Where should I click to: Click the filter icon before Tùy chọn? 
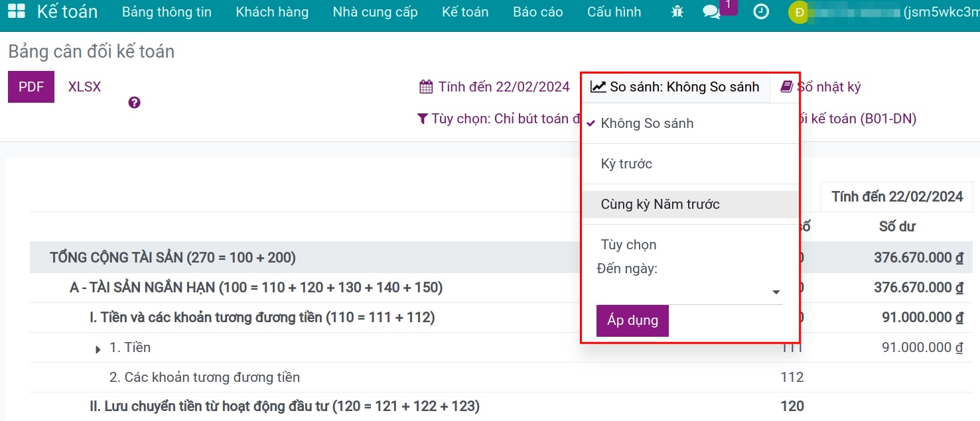coord(423,119)
